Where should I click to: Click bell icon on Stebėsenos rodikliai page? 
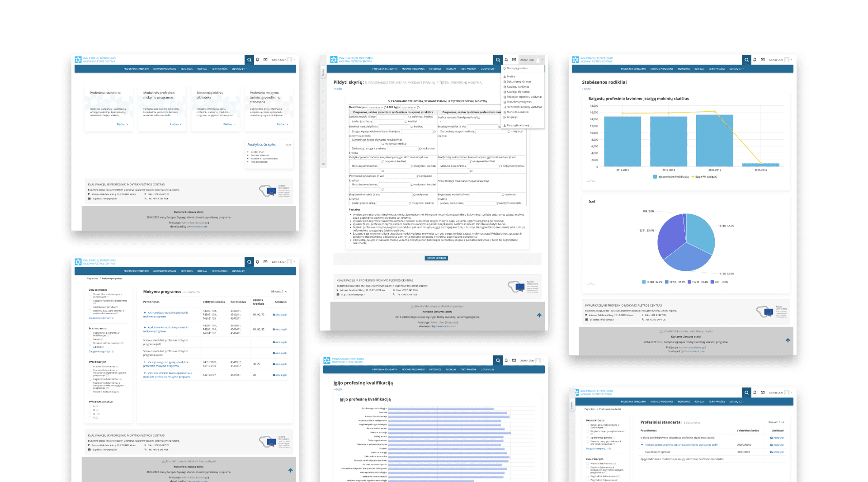755,60
